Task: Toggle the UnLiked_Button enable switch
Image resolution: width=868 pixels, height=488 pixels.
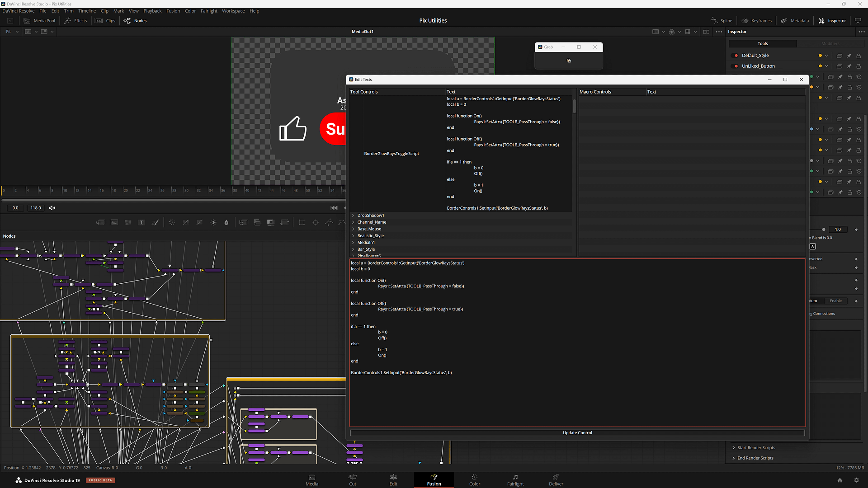Action: (x=735, y=66)
